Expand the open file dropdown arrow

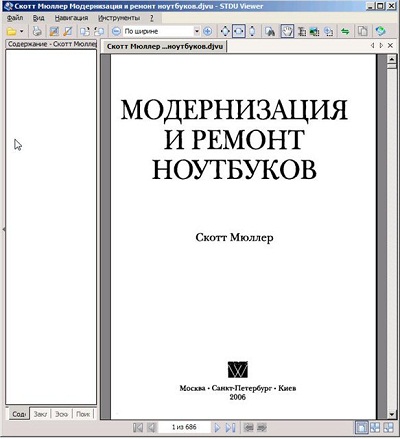(x=22, y=32)
